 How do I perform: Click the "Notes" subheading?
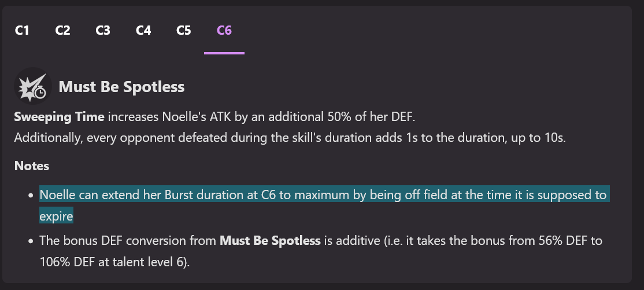pos(32,166)
